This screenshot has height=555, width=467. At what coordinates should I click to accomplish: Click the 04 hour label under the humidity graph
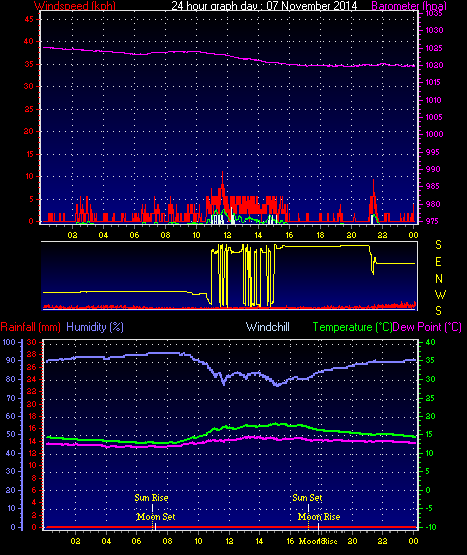[x=106, y=541]
